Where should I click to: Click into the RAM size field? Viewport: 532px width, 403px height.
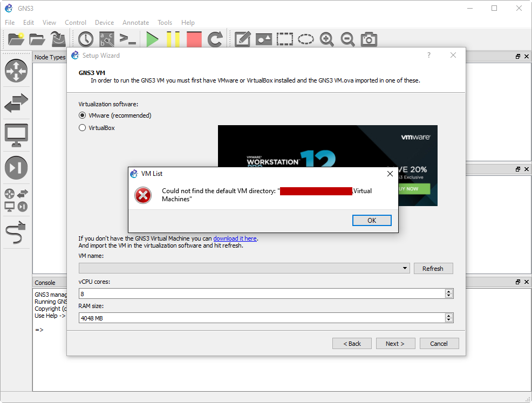[262, 318]
